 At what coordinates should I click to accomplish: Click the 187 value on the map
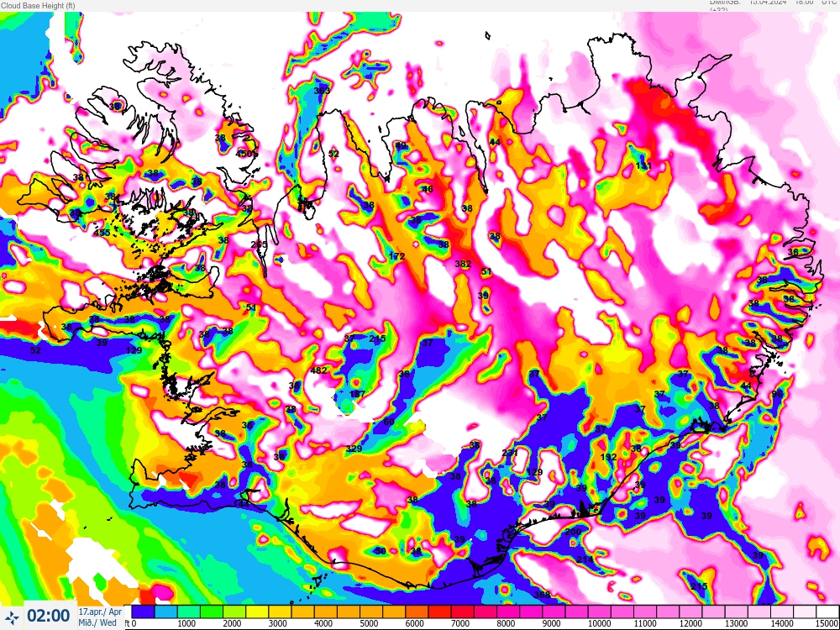(357, 394)
